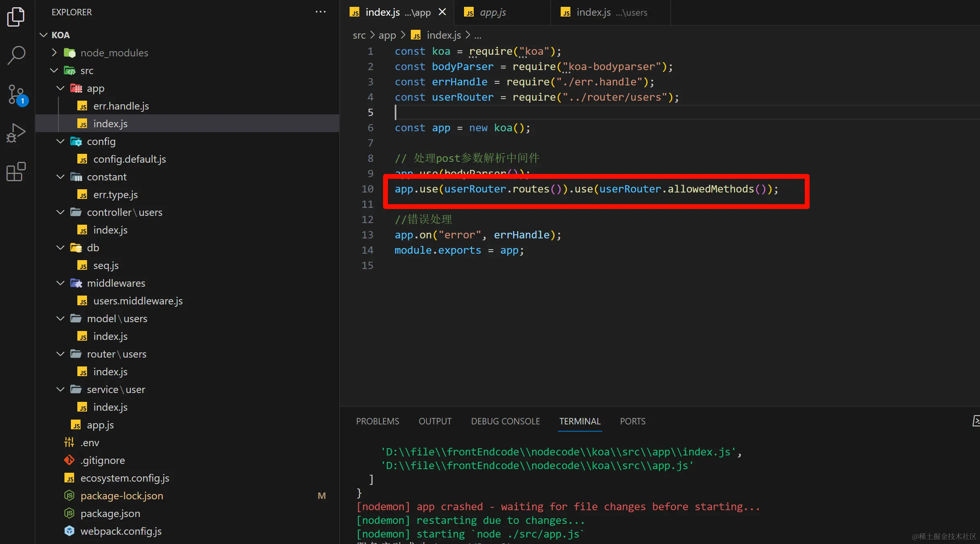The width and height of the screenshot is (980, 544).
Task: Click app in the breadcrumb path
Action: tap(387, 35)
